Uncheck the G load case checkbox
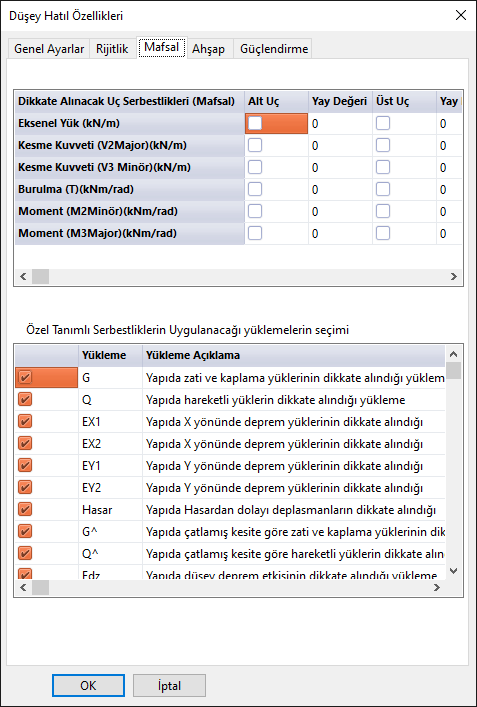The height and width of the screenshot is (707, 477). 25,377
